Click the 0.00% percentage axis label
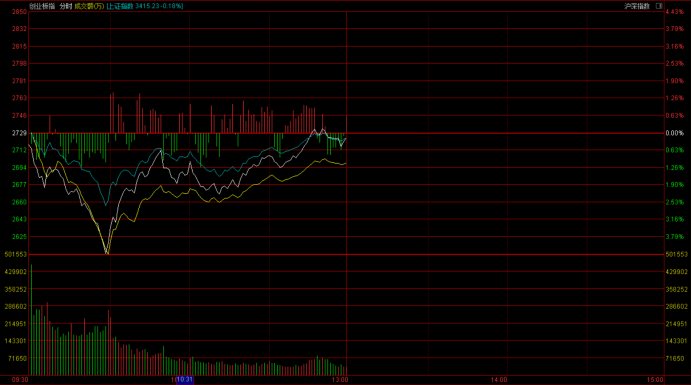The height and width of the screenshot is (385, 692). [x=675, y=133]
